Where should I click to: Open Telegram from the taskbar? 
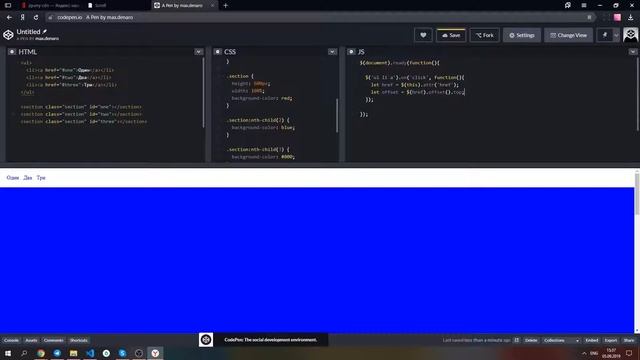tap(57, 353)
